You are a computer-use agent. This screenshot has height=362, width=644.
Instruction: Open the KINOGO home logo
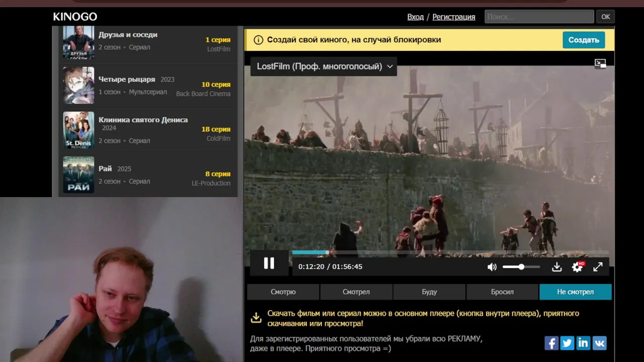[75, 17]
